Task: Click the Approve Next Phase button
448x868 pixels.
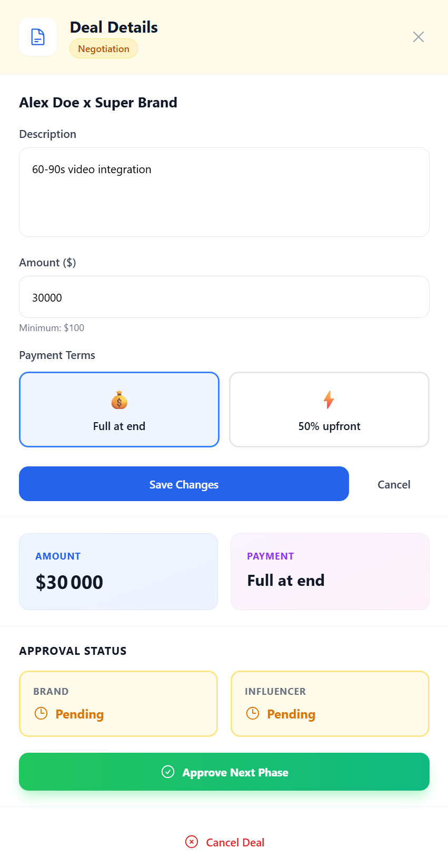Action: point(224,772)
